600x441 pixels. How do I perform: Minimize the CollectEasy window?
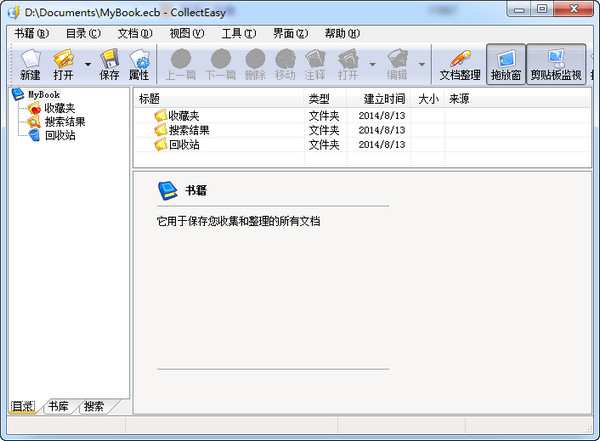point(519,10)
